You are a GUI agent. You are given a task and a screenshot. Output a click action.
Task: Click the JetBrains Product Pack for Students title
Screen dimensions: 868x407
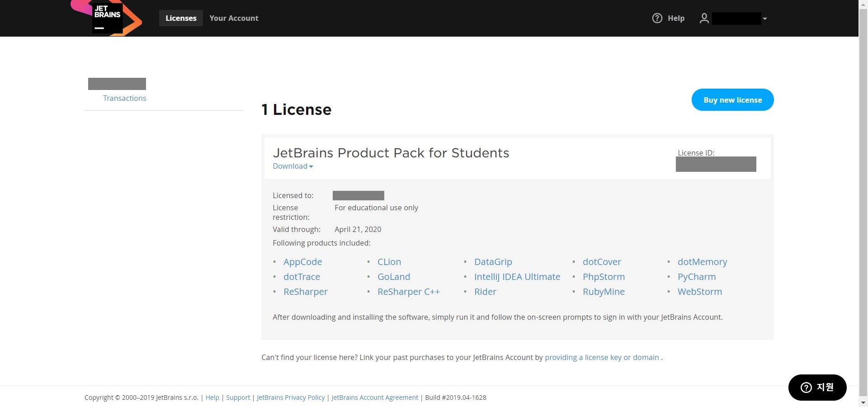[391, 153]
